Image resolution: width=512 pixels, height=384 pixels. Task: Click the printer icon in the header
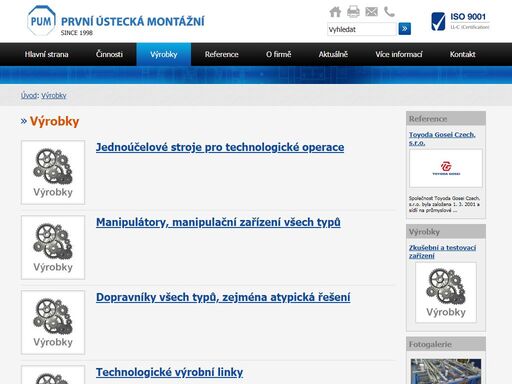click(353, 12)
